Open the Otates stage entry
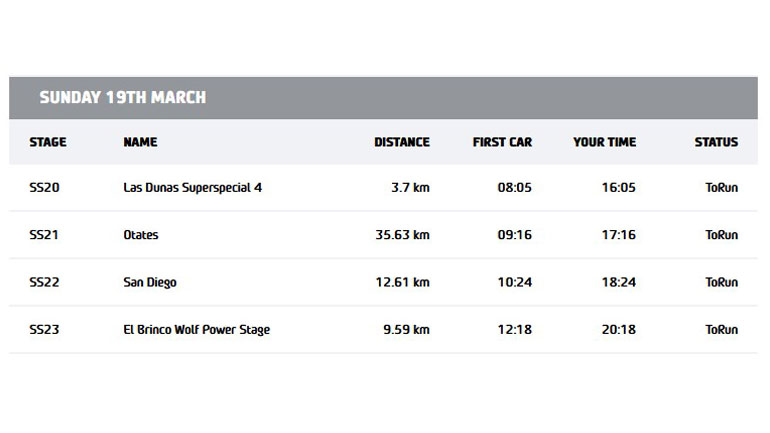This screenshot has height=433, width=770. tap(141, 235)
